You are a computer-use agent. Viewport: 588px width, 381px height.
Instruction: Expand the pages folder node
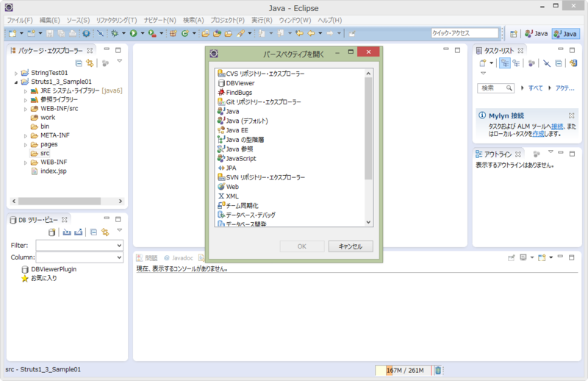pyautogui.click(x=26, y=145)
